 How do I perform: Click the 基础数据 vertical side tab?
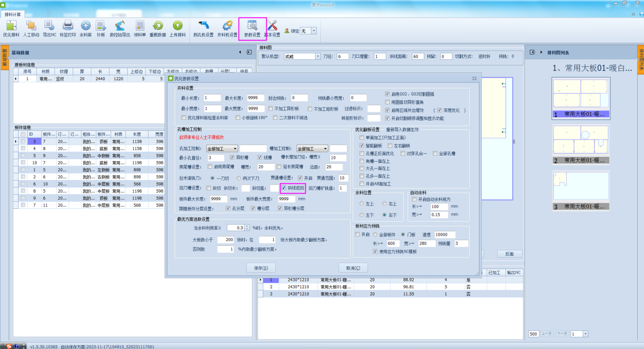(4, 58)
